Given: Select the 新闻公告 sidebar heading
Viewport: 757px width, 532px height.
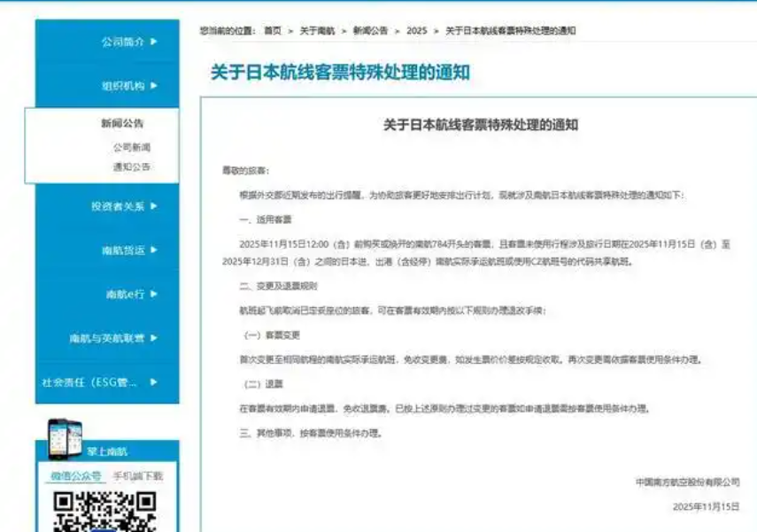Looking at the screenshot, I should tap(121, 124).
